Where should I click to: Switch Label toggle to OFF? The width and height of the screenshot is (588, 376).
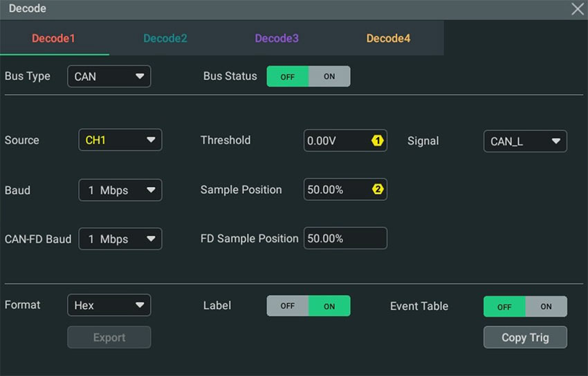[288, 306]
